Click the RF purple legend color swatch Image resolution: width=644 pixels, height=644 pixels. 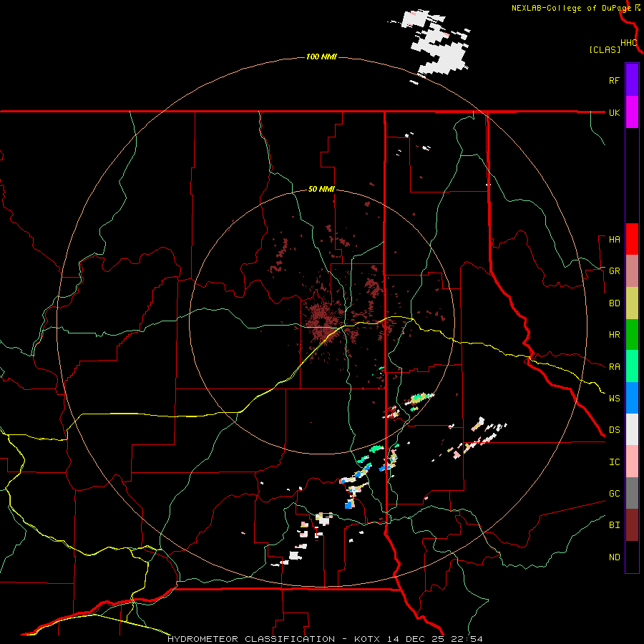632,79
